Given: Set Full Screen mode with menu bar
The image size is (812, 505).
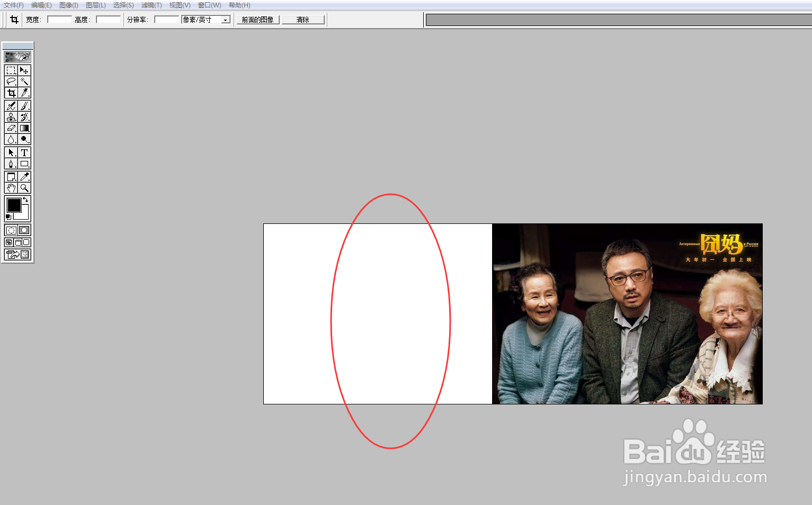Looking at the screenshot, I should coord(17,242).
